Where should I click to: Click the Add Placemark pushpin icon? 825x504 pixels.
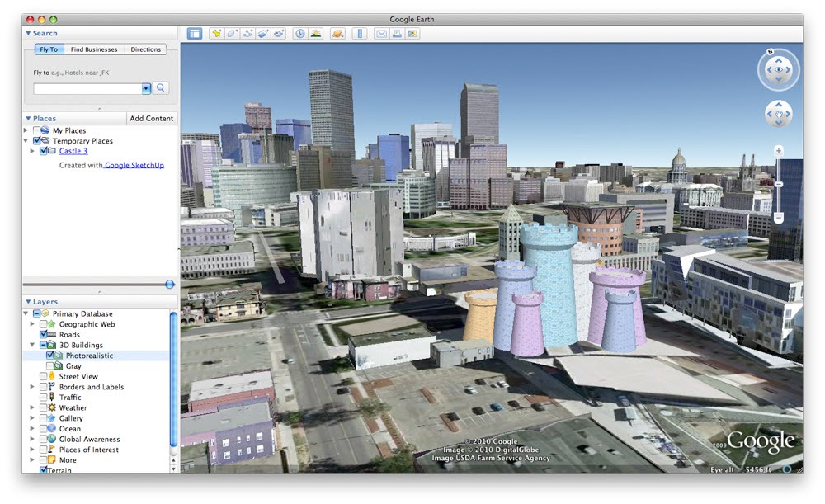216,34
